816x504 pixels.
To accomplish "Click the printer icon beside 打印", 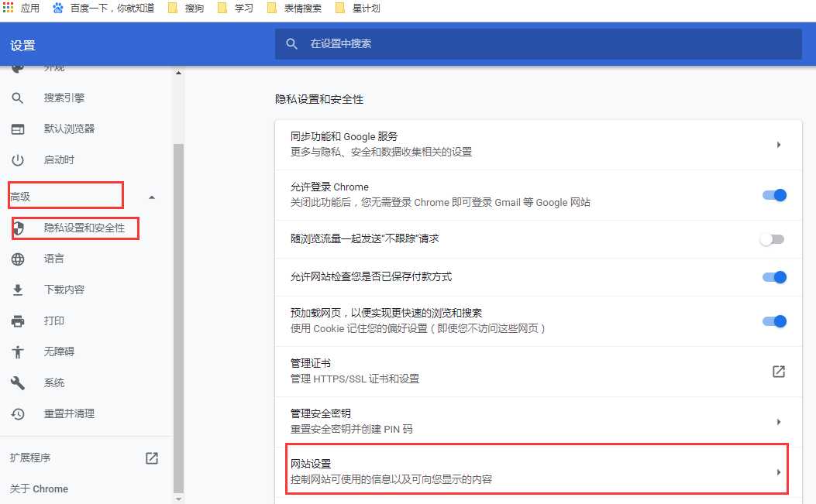I will click(19, 321).
